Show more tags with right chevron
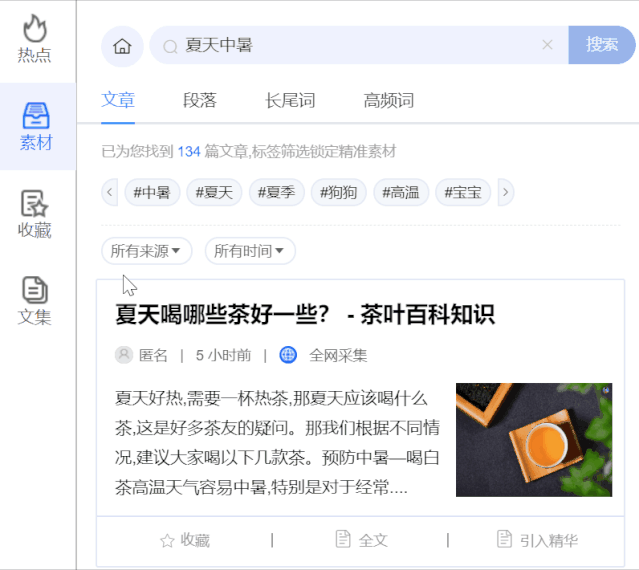Viewport: 639px width, 570px height. pyautogui.click(x=506, y=192)
